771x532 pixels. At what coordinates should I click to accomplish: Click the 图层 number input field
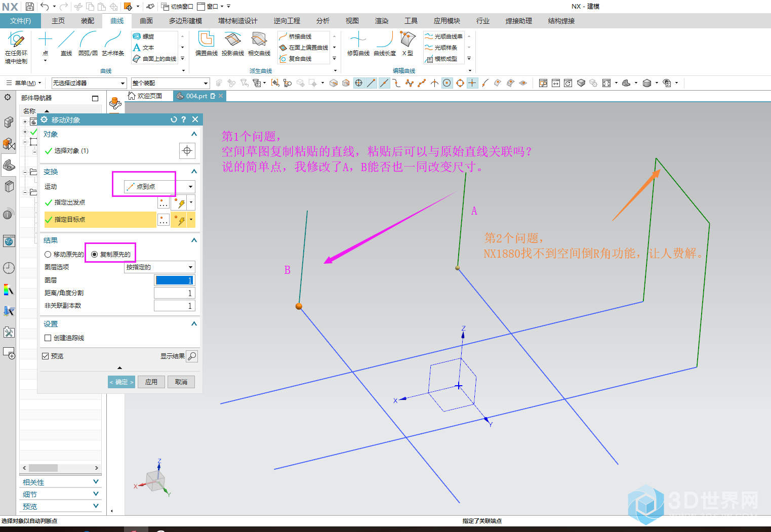pos(174,280)
